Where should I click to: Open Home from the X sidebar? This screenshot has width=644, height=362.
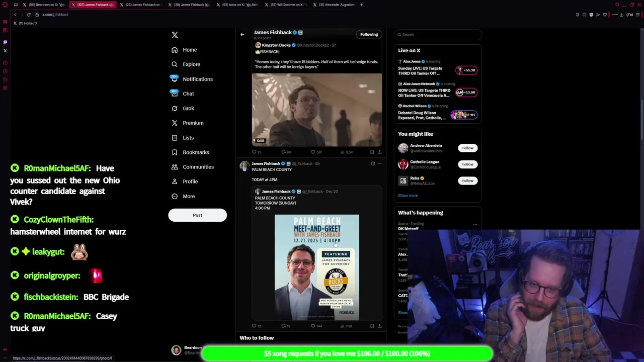tap(184, 50)
